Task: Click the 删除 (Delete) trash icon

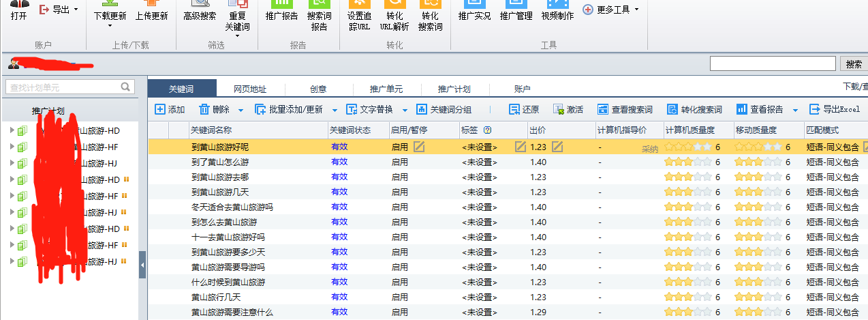Action: (204, 110)
